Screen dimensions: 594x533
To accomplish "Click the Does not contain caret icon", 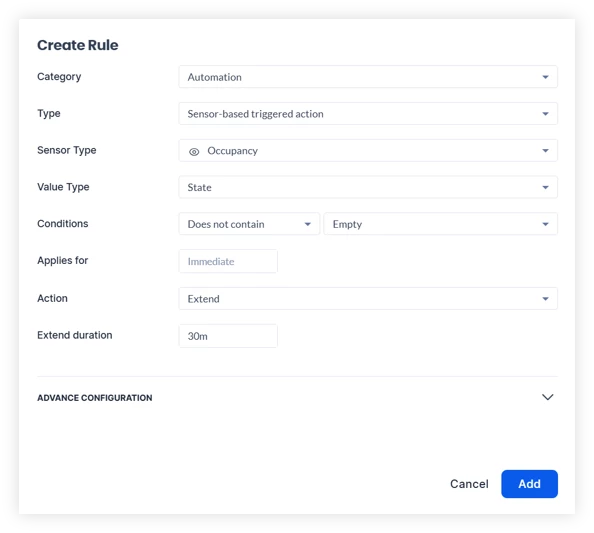I will (308, 224).
